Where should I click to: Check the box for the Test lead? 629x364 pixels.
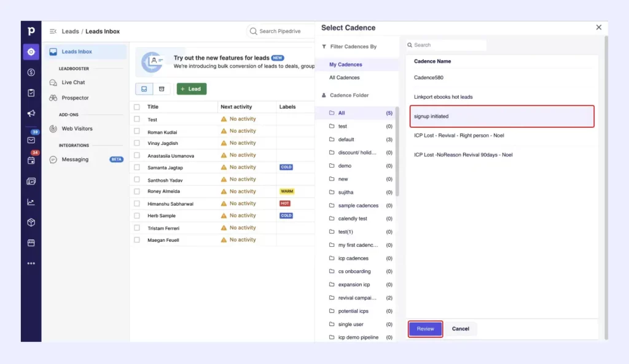137,119
